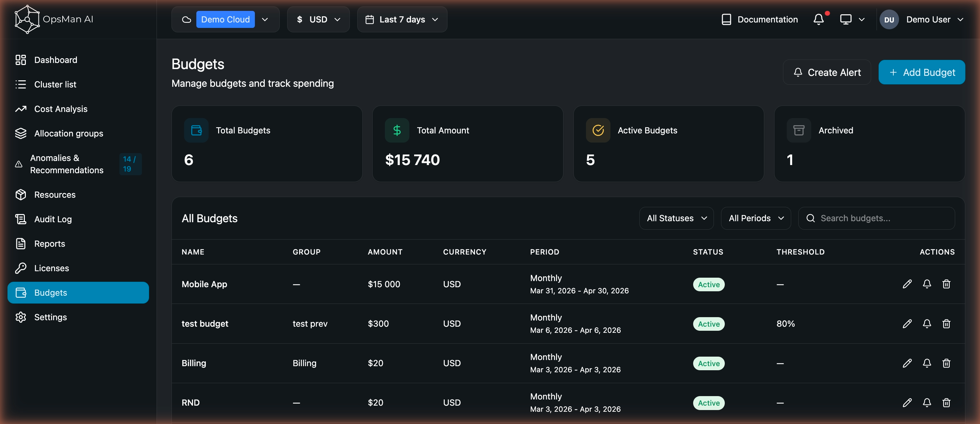Open the All Periods filter dropdown
The image size is (980, 424).
pyautogui.click(x=755, y=218)
